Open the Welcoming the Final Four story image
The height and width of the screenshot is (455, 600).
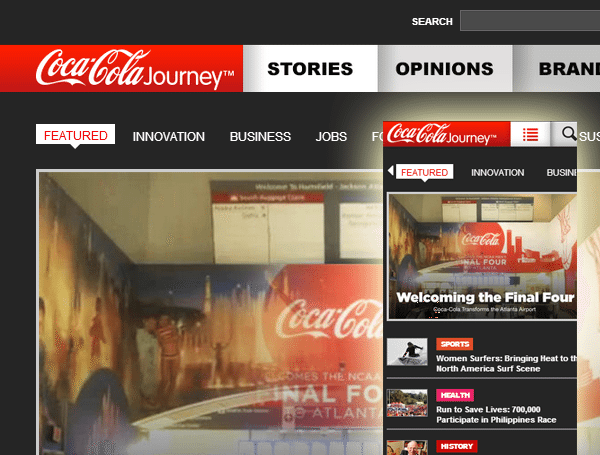[482, 256]
